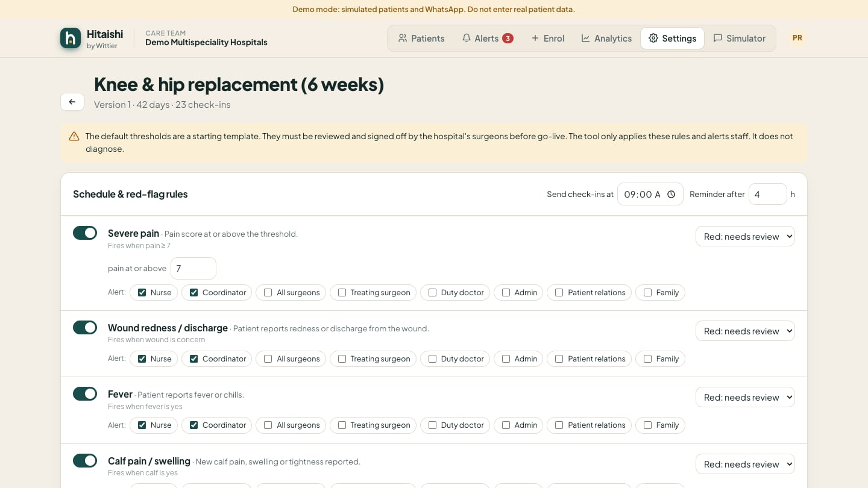868x488 pixels.
Task: Click the PR user avatar
Action: tap(797, 38)
